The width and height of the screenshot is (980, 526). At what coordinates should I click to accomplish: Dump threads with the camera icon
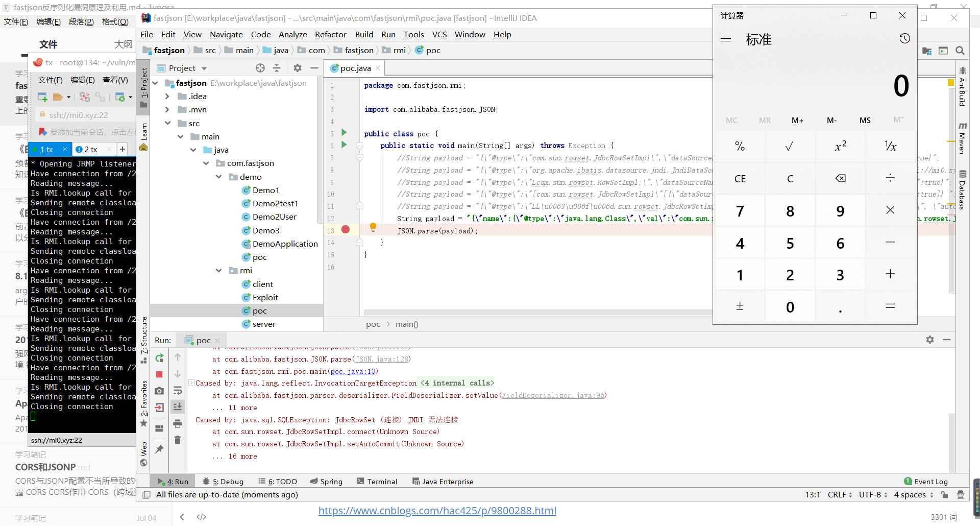pyautogui.click(x=159, y=391)
